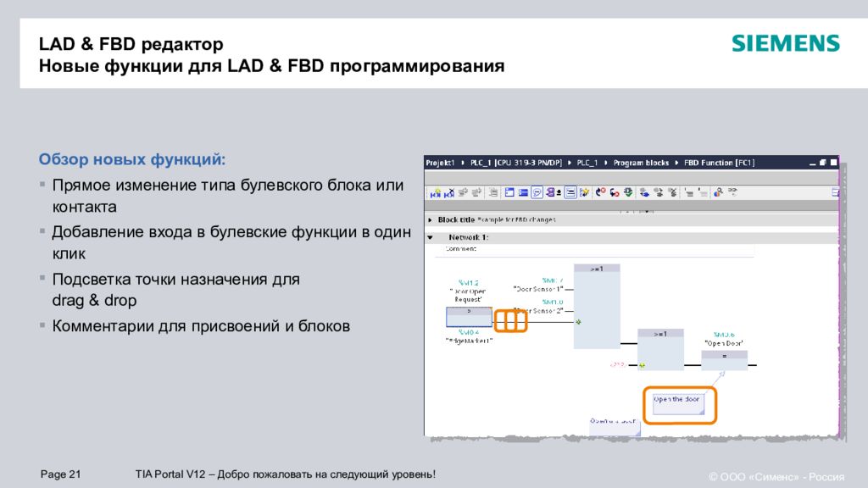Select the 'Open the door' comment box

(x=679, y=404)
